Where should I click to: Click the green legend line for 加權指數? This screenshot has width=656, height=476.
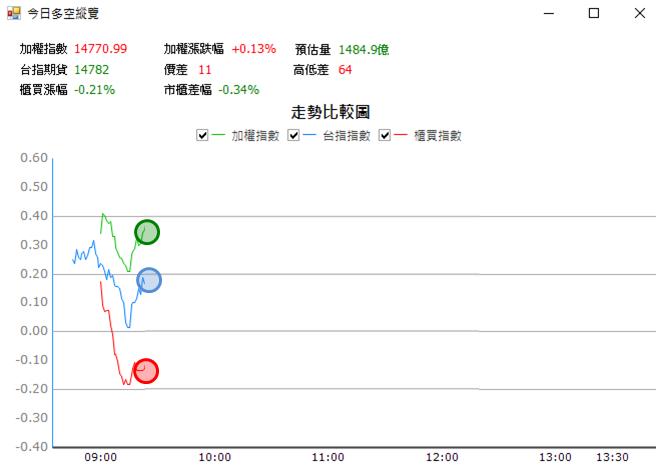click(218, 135)
